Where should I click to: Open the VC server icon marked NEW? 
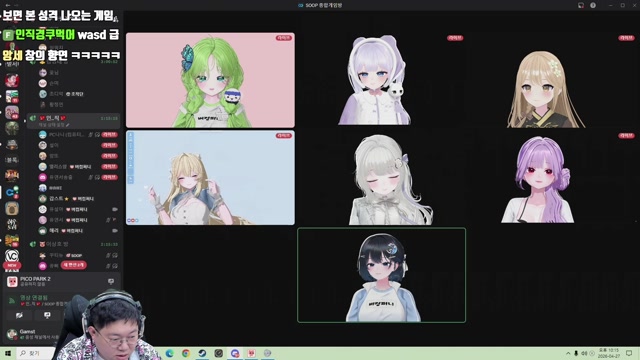12,256
